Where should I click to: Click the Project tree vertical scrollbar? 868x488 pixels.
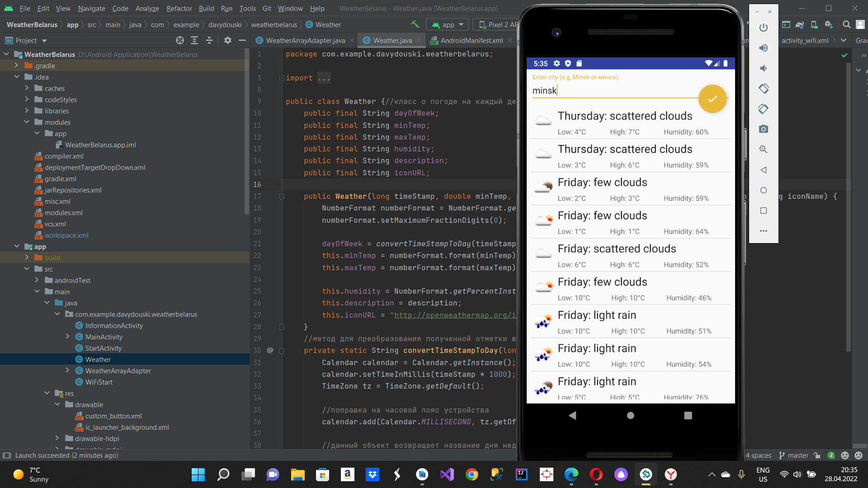pyautogui.click(x=247, y=131)
